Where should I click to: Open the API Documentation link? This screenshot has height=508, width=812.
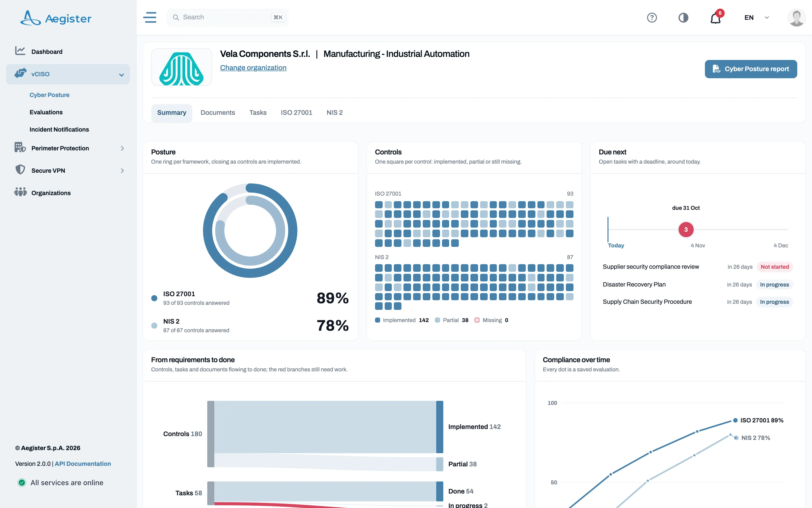[x=82, y=464]
